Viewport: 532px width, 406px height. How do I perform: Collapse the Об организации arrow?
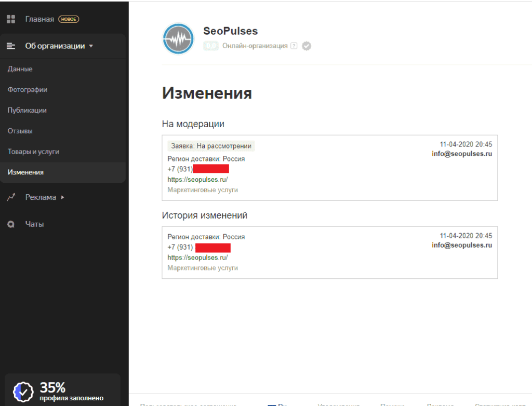[91, 46]
